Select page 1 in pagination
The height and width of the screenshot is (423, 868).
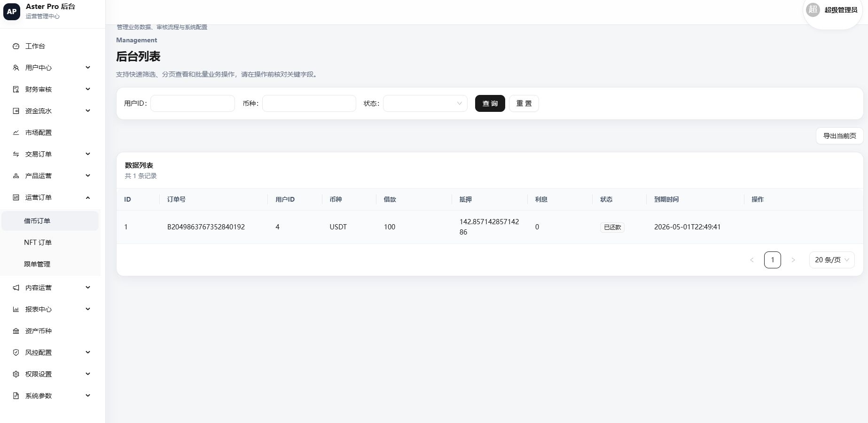click(x=773, y=260)
